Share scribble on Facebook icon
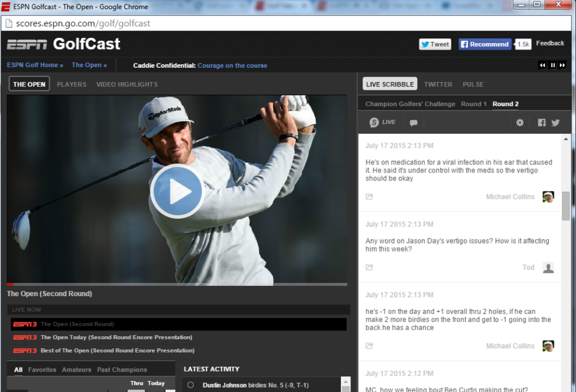The height and width of the screenshot is (392, 576). click(541, 123)
